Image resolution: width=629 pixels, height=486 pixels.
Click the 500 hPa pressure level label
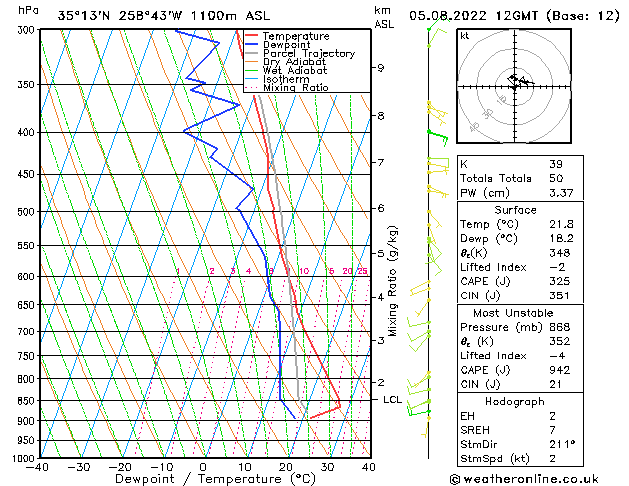(x=26, y=211)
